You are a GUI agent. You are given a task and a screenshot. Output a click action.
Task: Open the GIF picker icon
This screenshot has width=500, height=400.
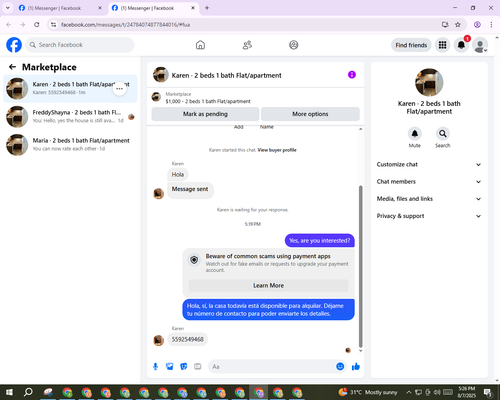coord(198,367)
